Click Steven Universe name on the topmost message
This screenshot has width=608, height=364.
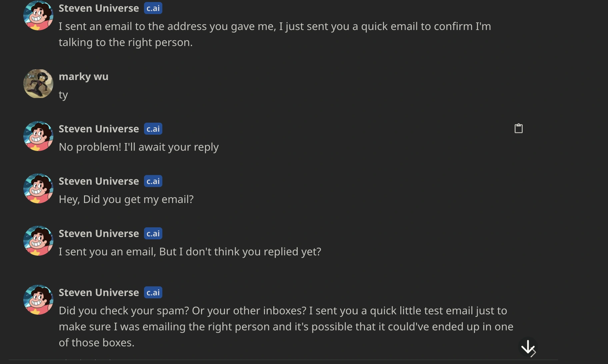99,8
